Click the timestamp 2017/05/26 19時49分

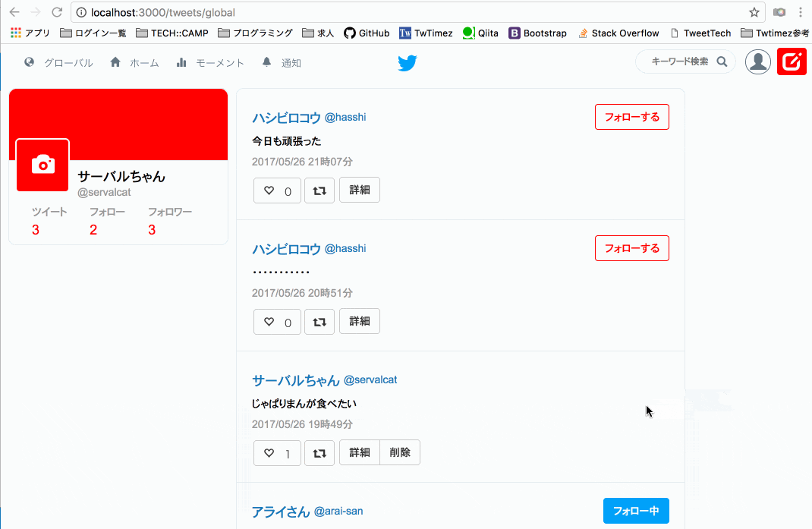(x=302, y=424)
